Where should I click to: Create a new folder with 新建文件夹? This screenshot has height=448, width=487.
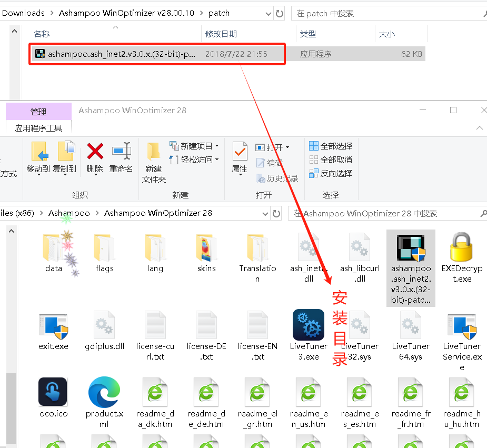point(154,162)
